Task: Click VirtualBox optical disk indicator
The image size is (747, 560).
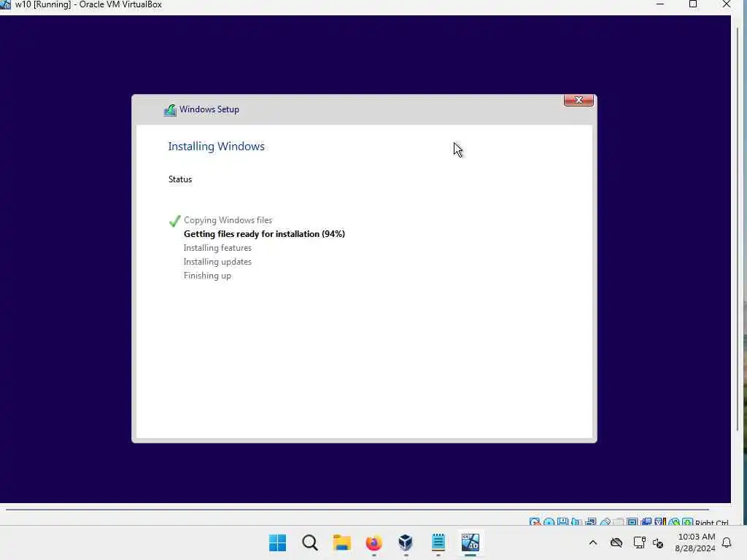Action: click(549, 522)
